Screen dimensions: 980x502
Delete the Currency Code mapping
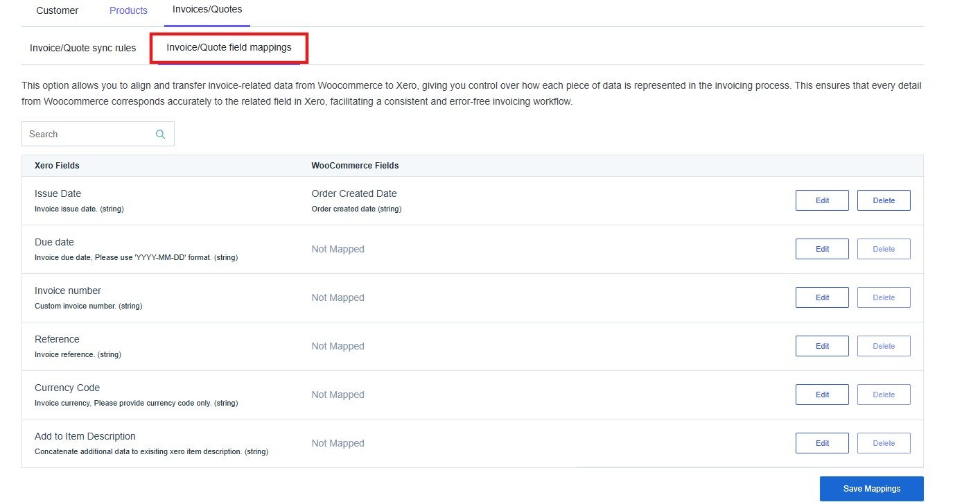pos(884,395)
